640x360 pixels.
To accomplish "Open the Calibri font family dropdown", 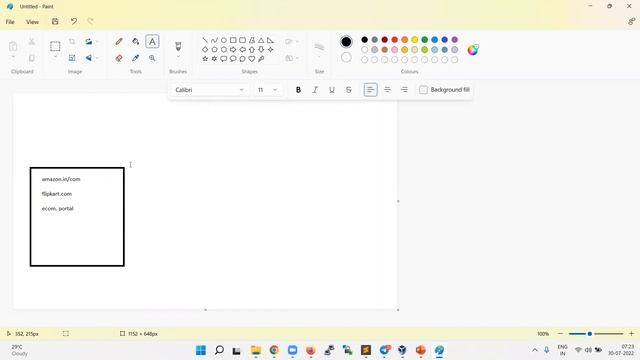I will point(210,90).
